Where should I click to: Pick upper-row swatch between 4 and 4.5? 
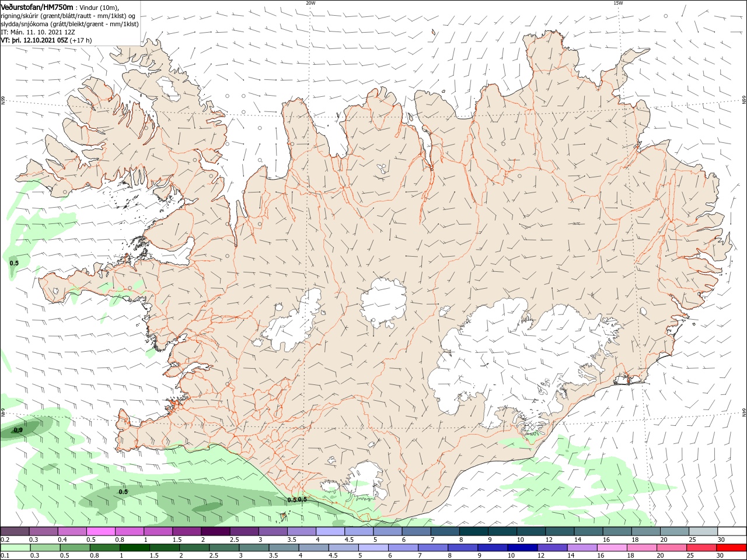pos(330,531)
